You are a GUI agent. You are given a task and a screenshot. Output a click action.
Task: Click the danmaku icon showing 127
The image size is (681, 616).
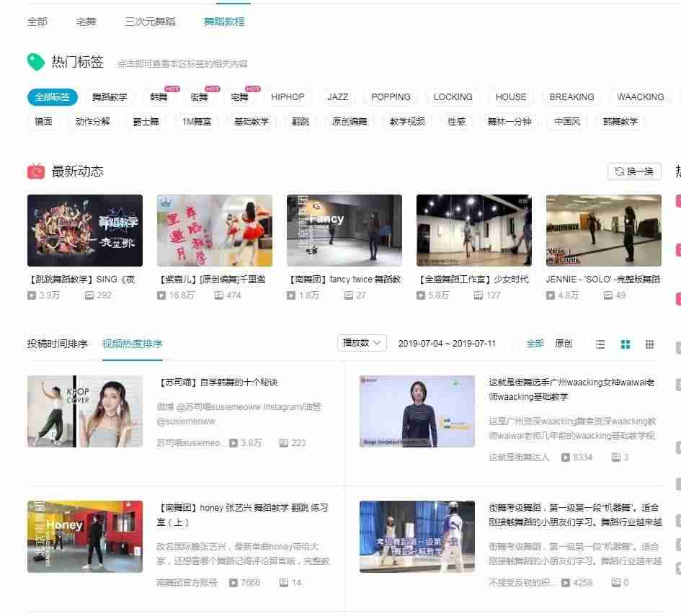point(479,295)
